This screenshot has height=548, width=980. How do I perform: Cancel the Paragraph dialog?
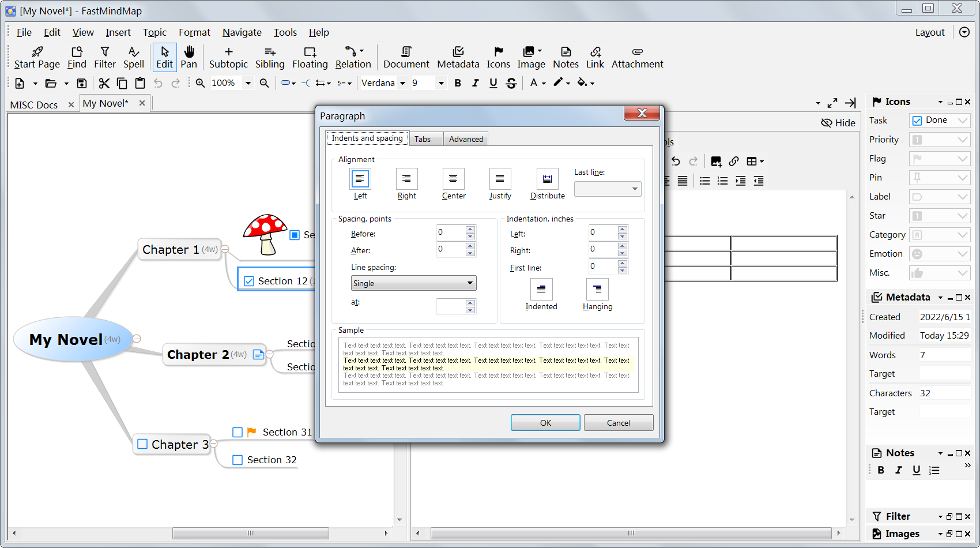pyautogui.click(x=619, y=423)
